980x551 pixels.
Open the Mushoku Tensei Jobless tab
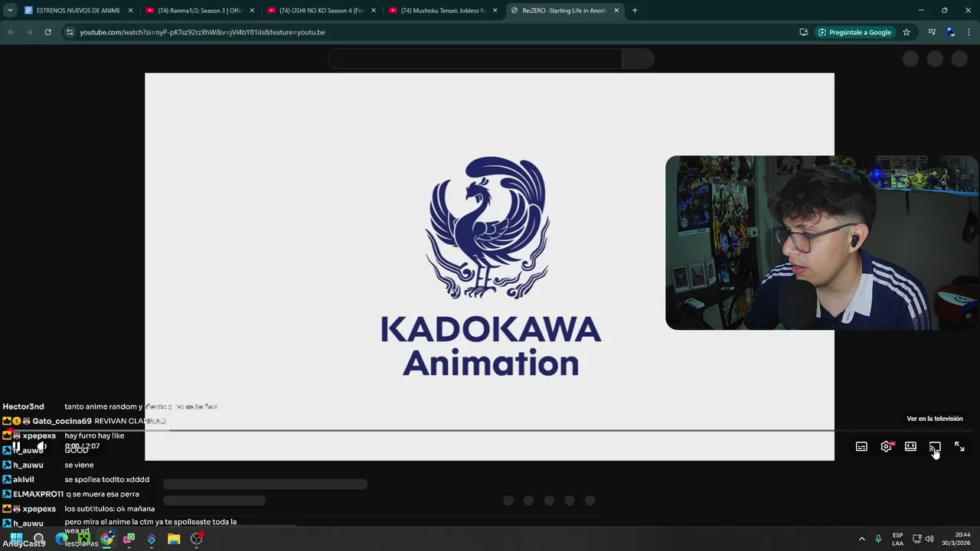[443, 11]
